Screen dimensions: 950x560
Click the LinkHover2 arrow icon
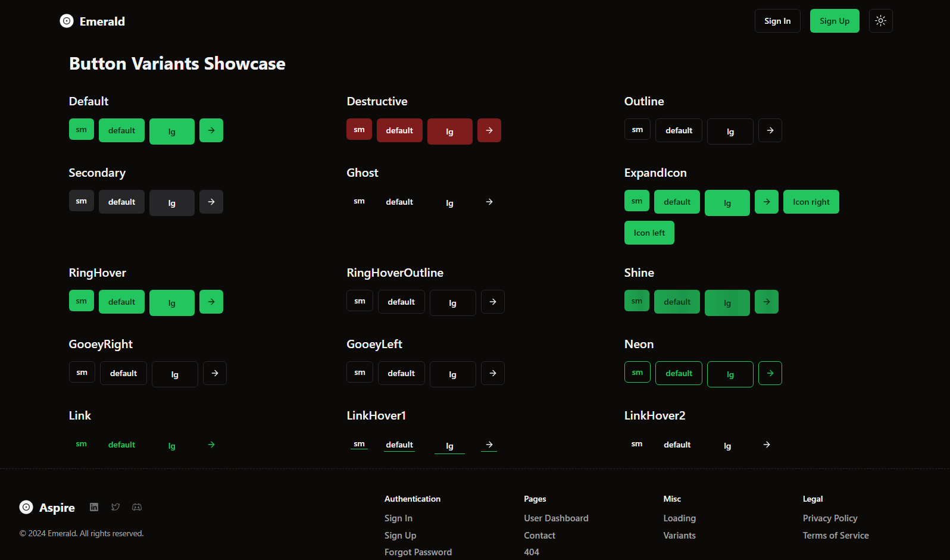tap(767, 445)
